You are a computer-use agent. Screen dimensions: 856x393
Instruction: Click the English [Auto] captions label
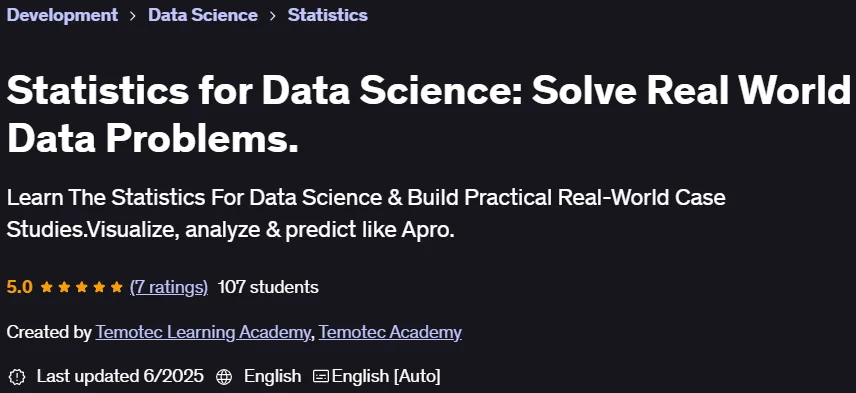386,376
